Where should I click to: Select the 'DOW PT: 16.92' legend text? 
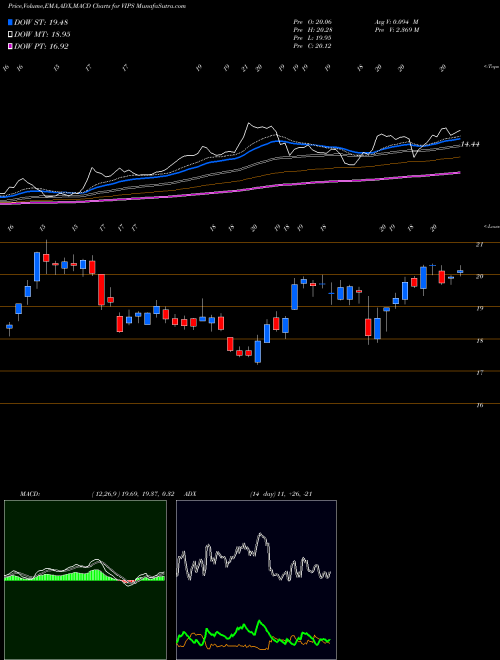41,46
